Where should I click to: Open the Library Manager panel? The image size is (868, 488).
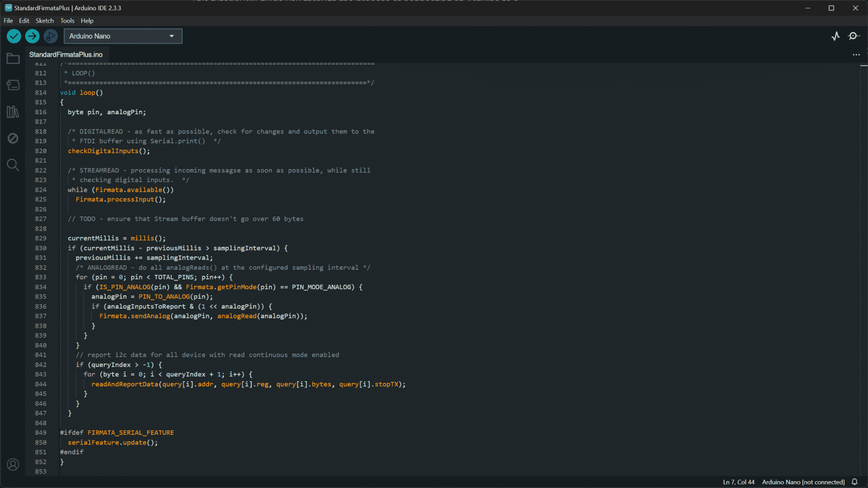(12, 111)
